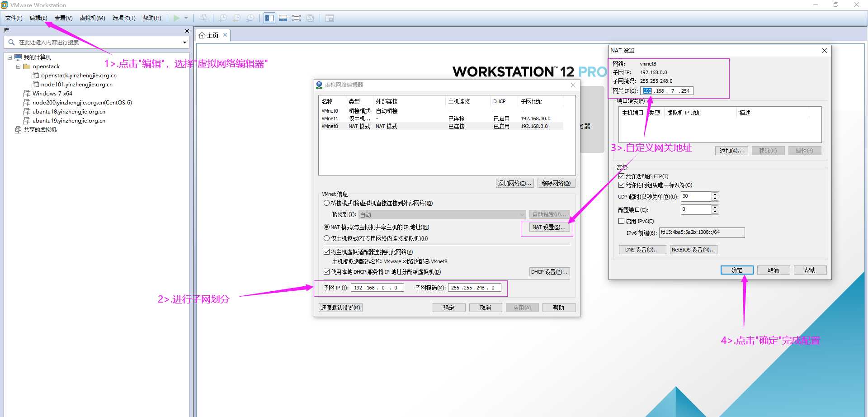Screen dimensions: 868x417
Task: Collapse the openstack folder expander
Action: [x=18, y=66]
